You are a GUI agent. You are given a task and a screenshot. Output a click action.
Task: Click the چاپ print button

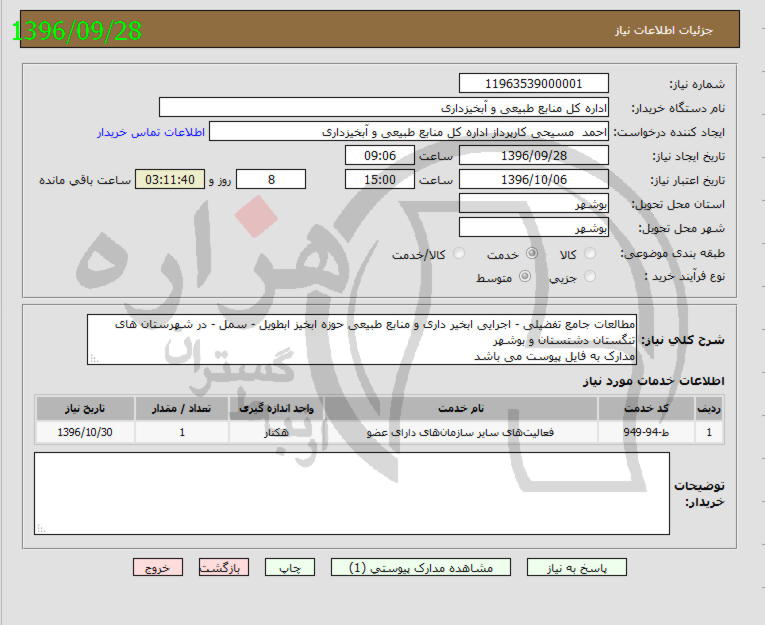pyautogui.click(x=290, y=567)
